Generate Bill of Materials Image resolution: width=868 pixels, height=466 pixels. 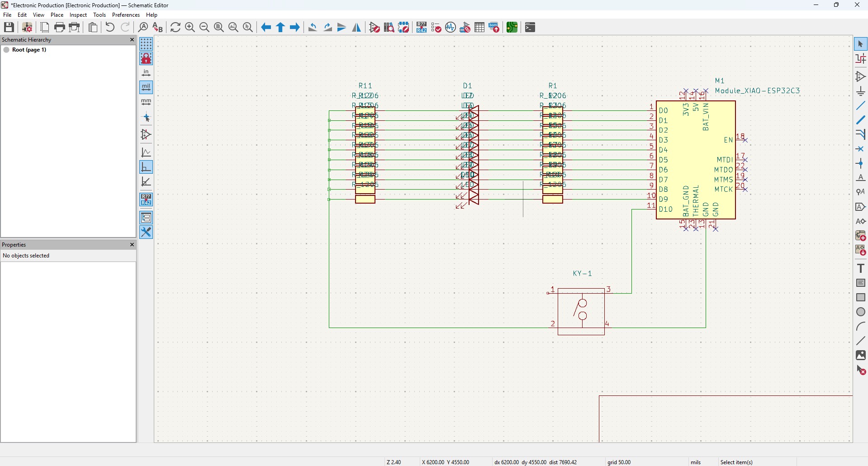[x=495, y=27]
